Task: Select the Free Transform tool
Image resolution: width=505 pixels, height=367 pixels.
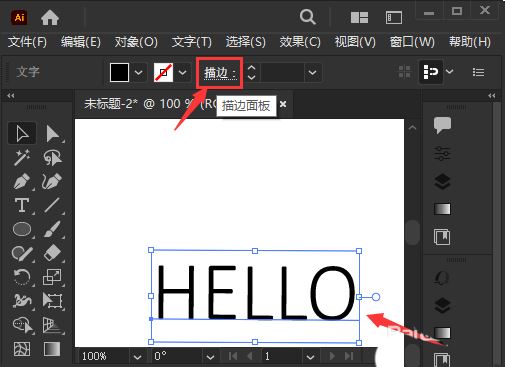Action: pyautogui.click(x=52, y=301)
